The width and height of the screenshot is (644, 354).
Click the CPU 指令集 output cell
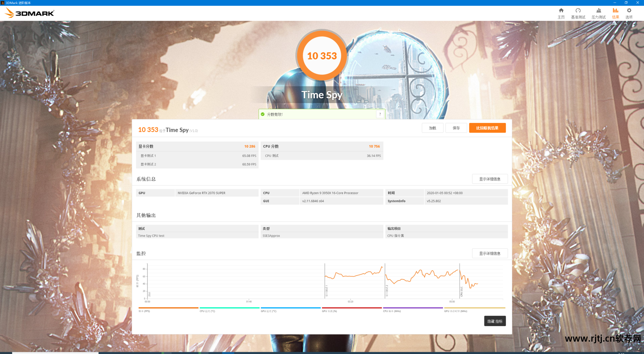pyautogui.click(x=446, y=236)
